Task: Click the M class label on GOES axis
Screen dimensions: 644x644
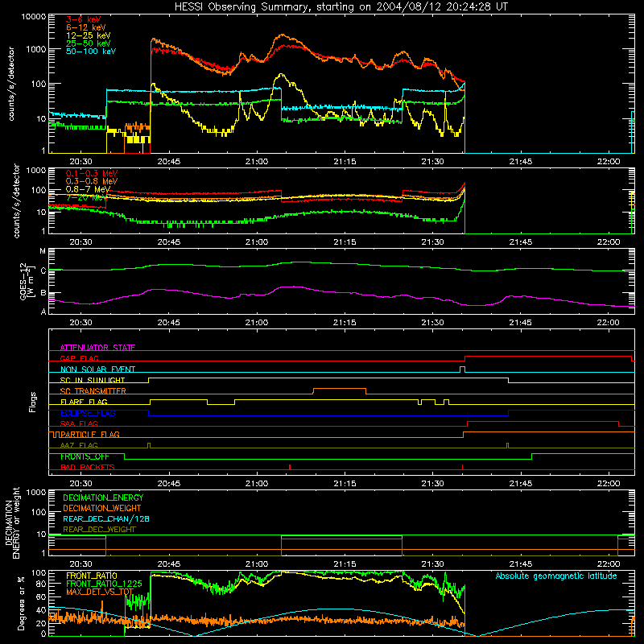Action: 43,251
